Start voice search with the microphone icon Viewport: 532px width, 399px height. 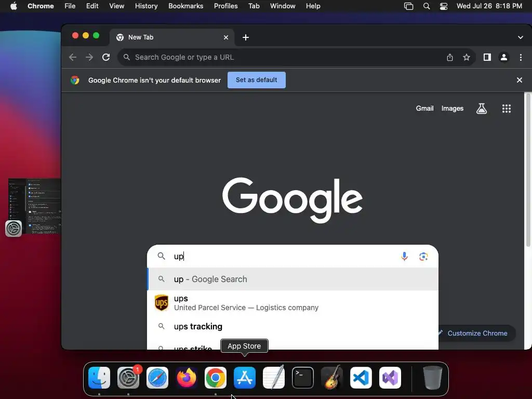coord(404,256)
